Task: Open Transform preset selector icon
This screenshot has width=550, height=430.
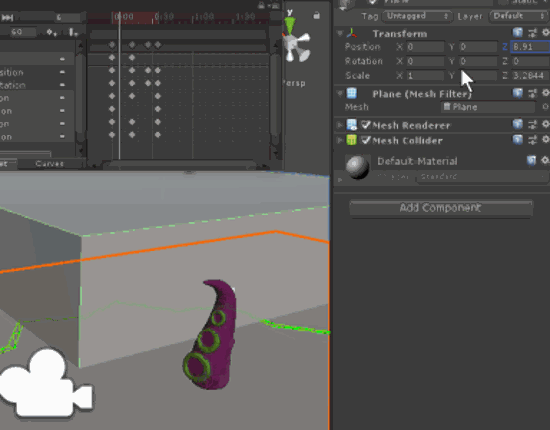Action: (532, 33)
